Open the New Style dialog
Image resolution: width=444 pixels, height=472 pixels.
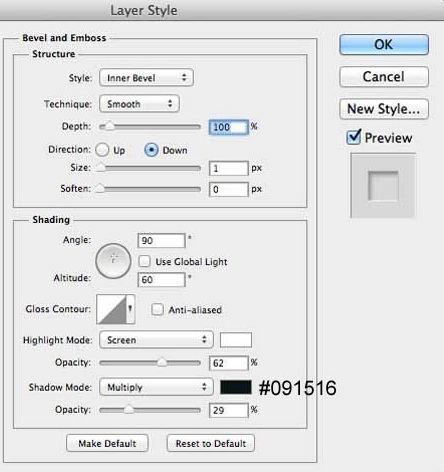(384, 109)
